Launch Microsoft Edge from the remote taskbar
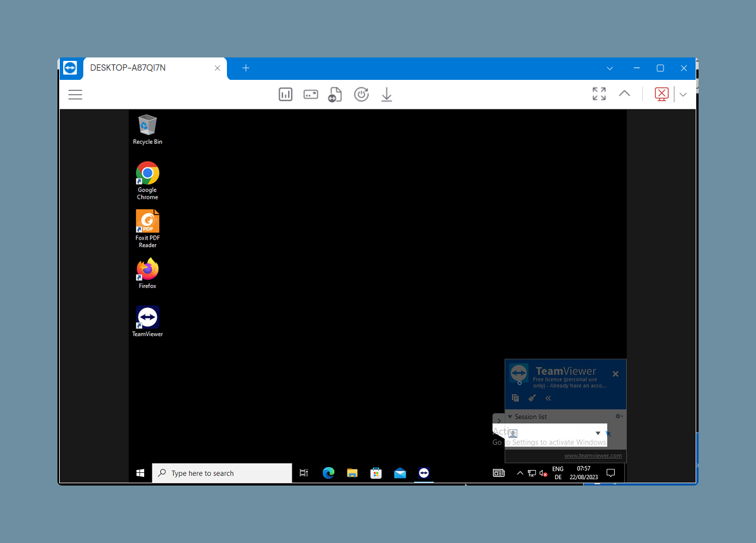Image resolution: width=756 pixels, height=543 pixels. 329,473
